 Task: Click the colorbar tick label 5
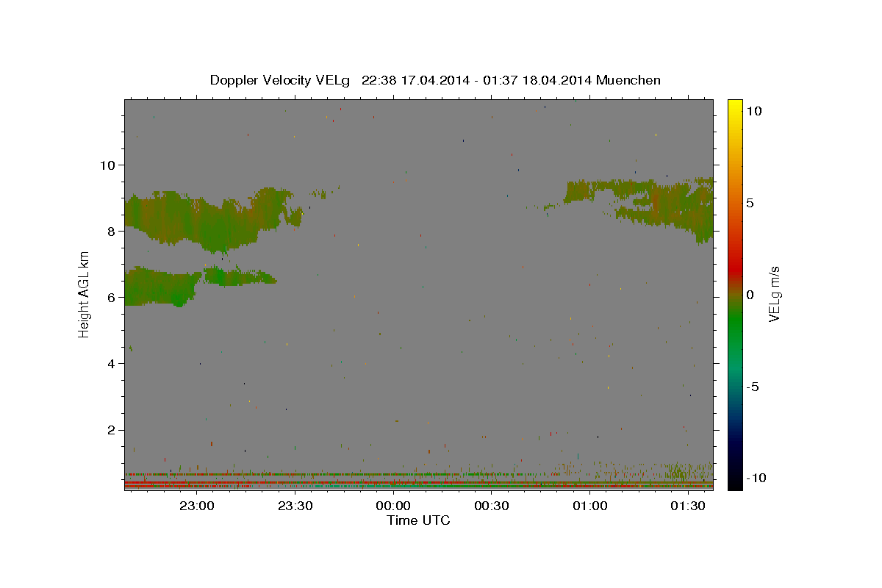click(750, 203)
